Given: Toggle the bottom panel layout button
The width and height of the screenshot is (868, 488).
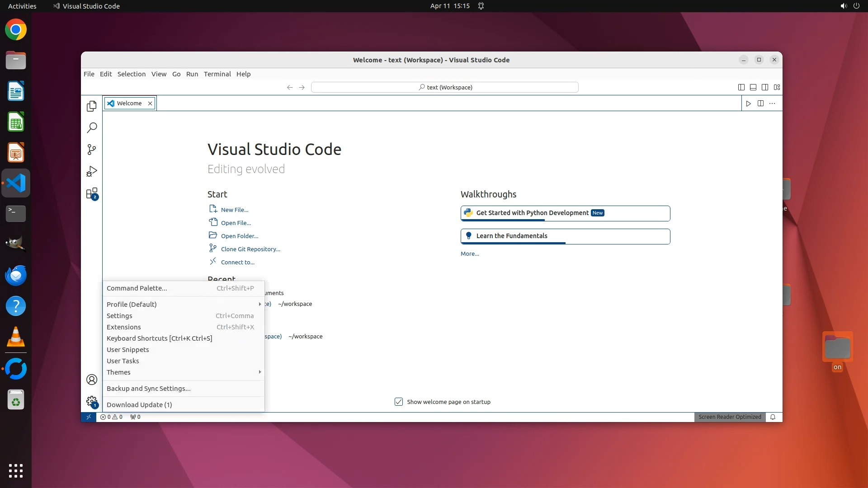Looking at the screenshot, I should point(753,87).
